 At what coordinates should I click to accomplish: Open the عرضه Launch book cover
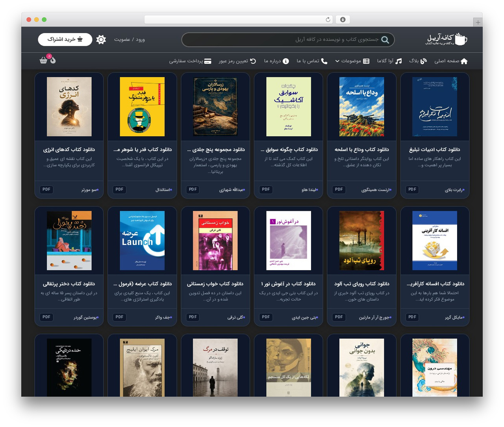[x=142, y=241]
